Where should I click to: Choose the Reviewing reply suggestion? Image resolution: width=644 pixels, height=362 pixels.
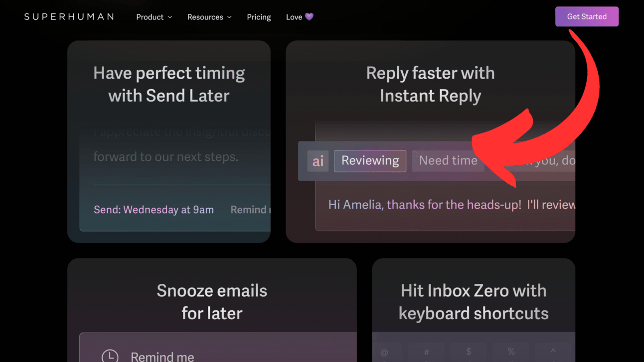(x=370, y=161)
